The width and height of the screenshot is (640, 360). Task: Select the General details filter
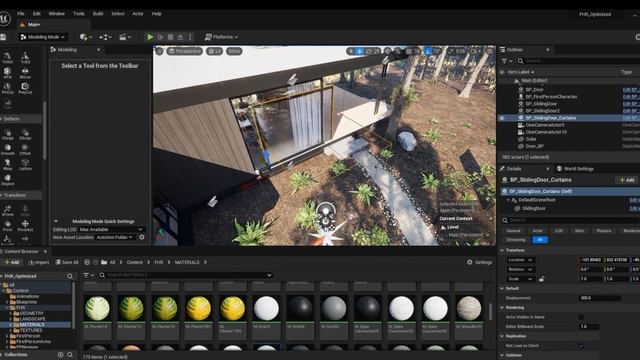pyautogui.click(x=513, y=231)
